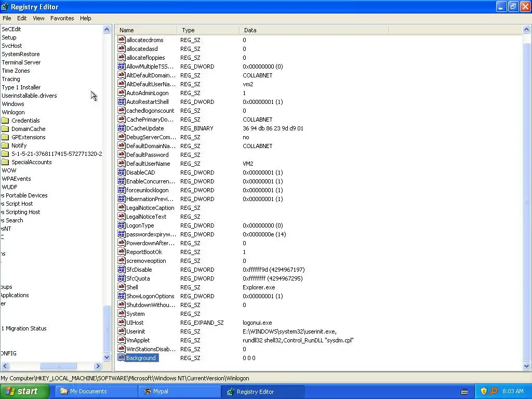Open the View menu

pos(38,18)
